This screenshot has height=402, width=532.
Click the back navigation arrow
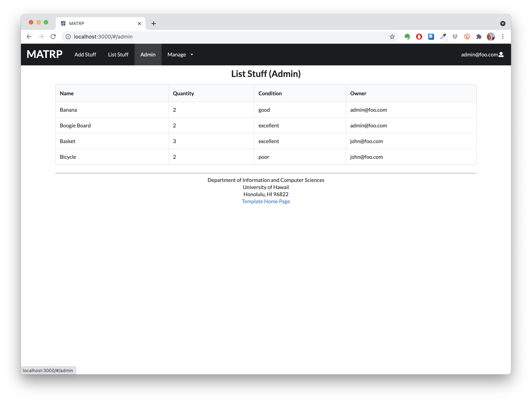(29, 37)
